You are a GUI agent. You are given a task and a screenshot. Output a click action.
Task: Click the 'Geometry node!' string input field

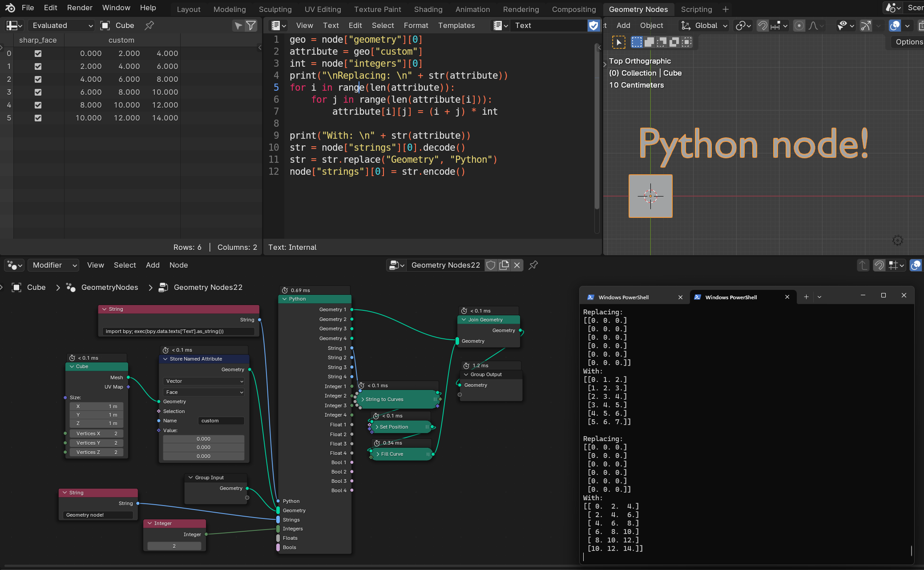[x=98, y=515]
